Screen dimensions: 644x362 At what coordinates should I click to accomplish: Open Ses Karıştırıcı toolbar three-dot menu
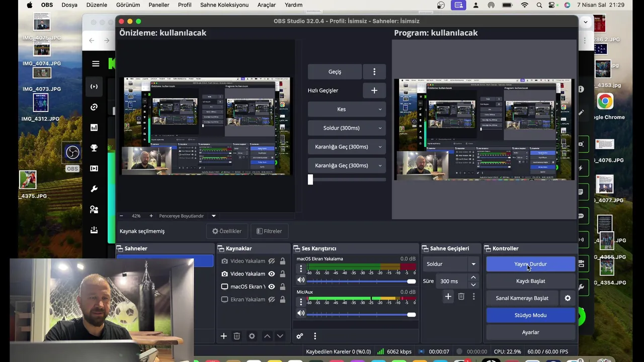(x=315, y=336)
